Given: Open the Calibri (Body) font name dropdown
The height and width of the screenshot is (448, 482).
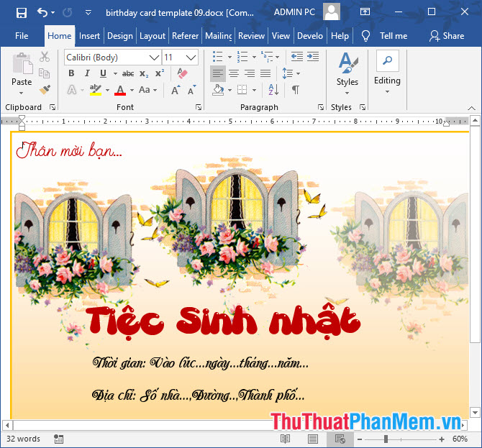Looking at the screenshot, I should point(154,58).
